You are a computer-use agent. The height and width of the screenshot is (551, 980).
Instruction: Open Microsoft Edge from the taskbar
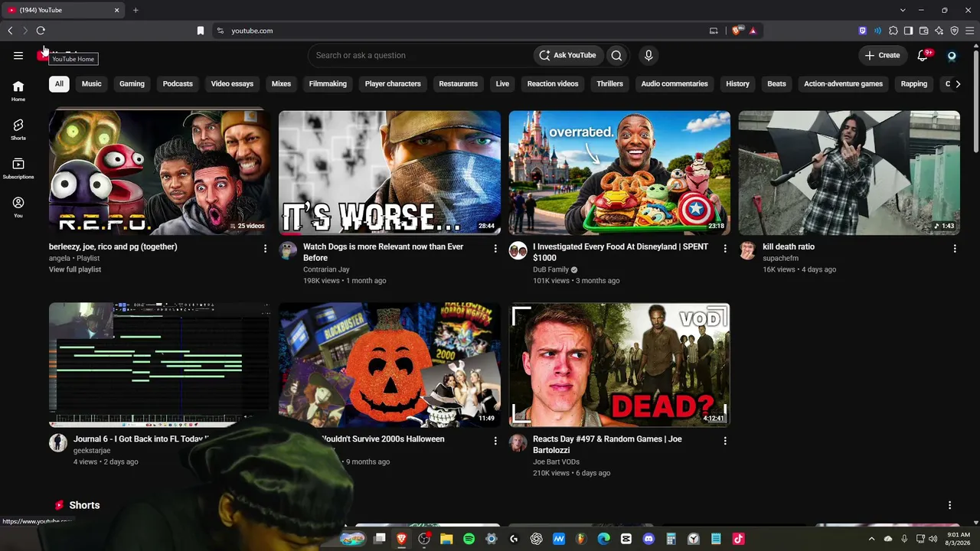603,539
